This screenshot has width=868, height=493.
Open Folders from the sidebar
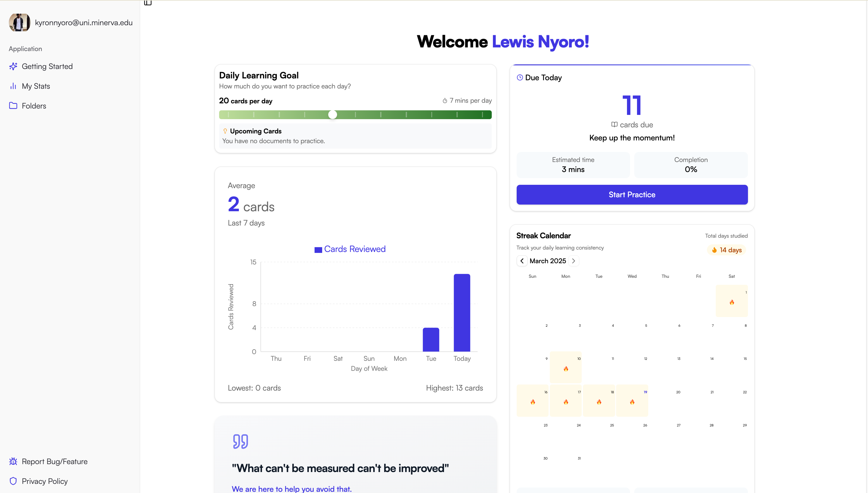click(34, 106)
